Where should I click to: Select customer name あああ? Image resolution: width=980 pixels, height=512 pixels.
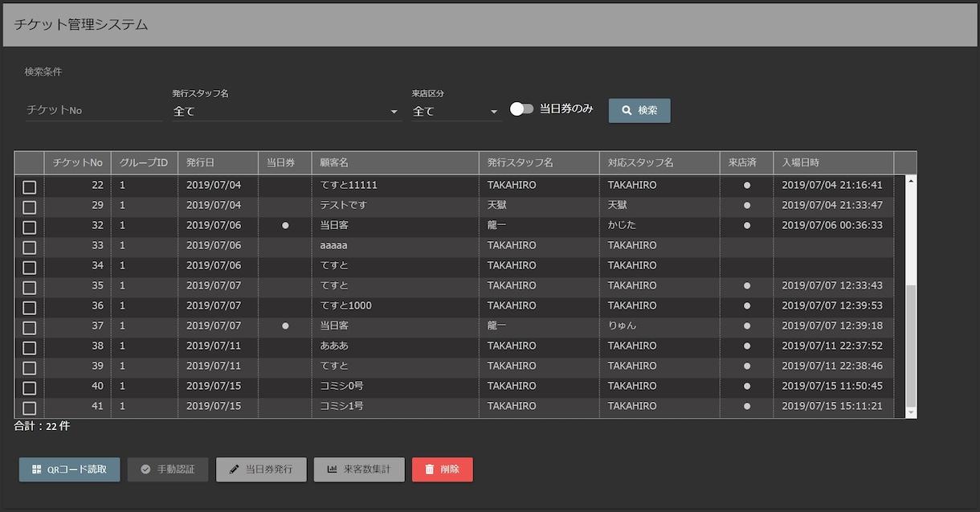334,346
